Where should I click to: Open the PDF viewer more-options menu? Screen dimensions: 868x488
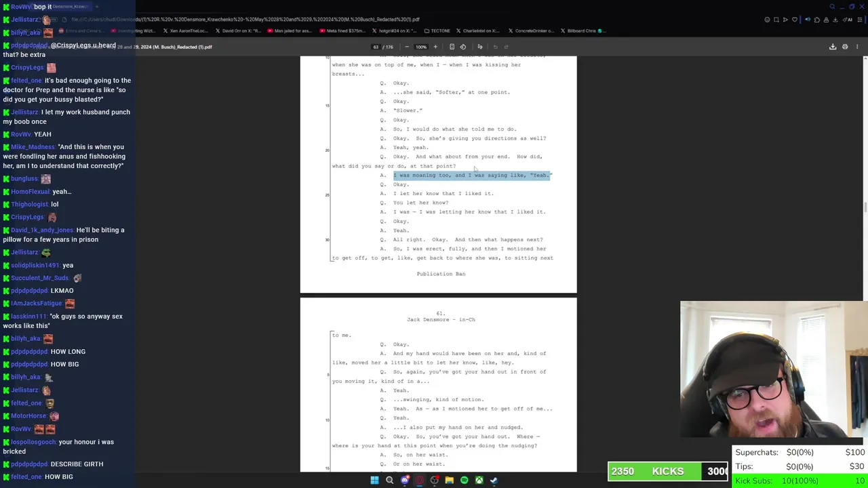click(x=857, y=47)
